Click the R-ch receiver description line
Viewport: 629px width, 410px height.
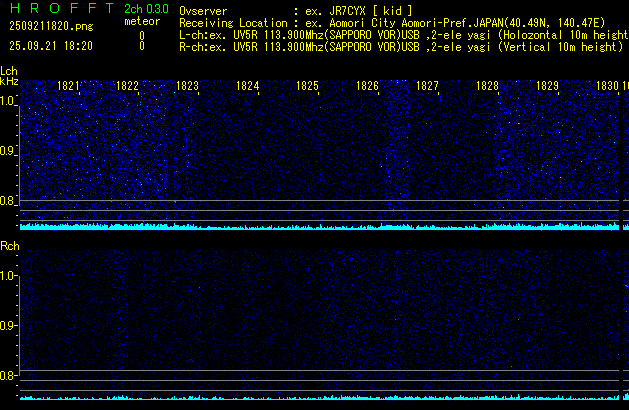pyautogui.click(x=400, y=46)
